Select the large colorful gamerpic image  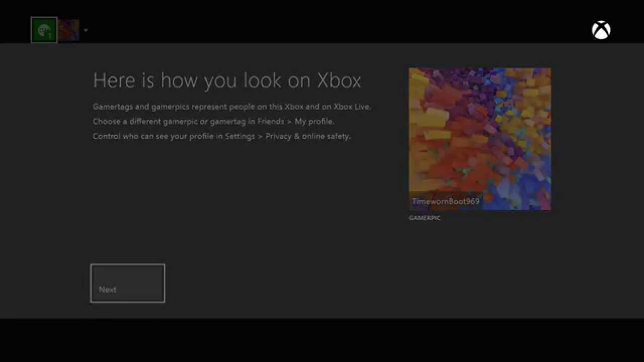[480, 139]
